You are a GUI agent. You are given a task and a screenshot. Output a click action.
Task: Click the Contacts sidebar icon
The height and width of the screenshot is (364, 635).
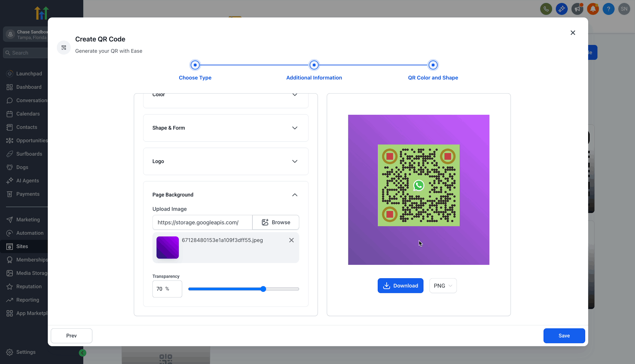click(10, 127)
